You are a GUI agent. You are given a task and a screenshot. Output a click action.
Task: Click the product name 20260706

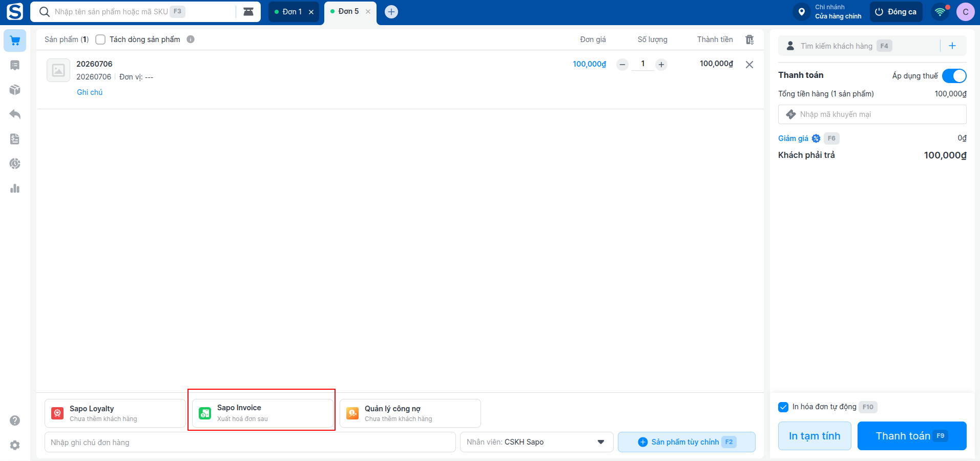pyautogui.click(x=94, y=64)
